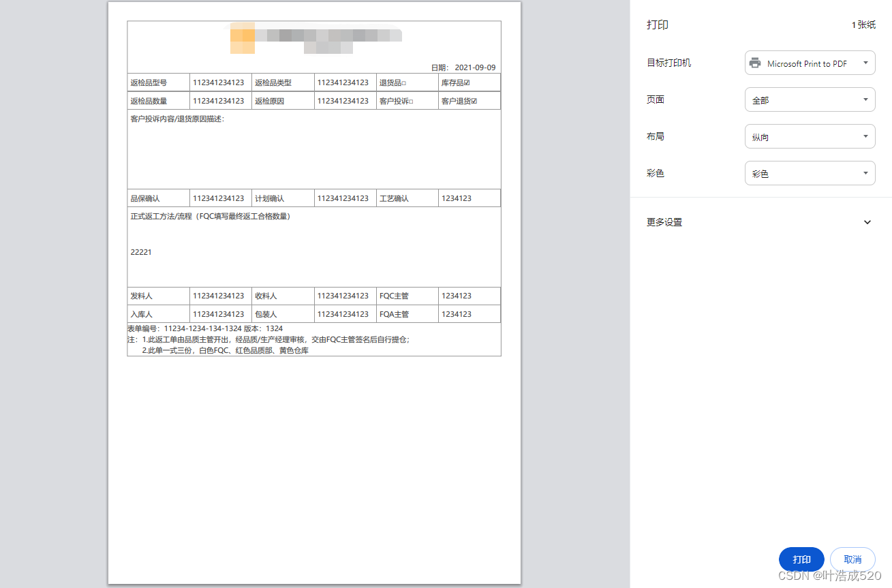Click the 1 张纸 sheet count label
Viewport: 892px width, 588px height.
[x=863, y=25]
